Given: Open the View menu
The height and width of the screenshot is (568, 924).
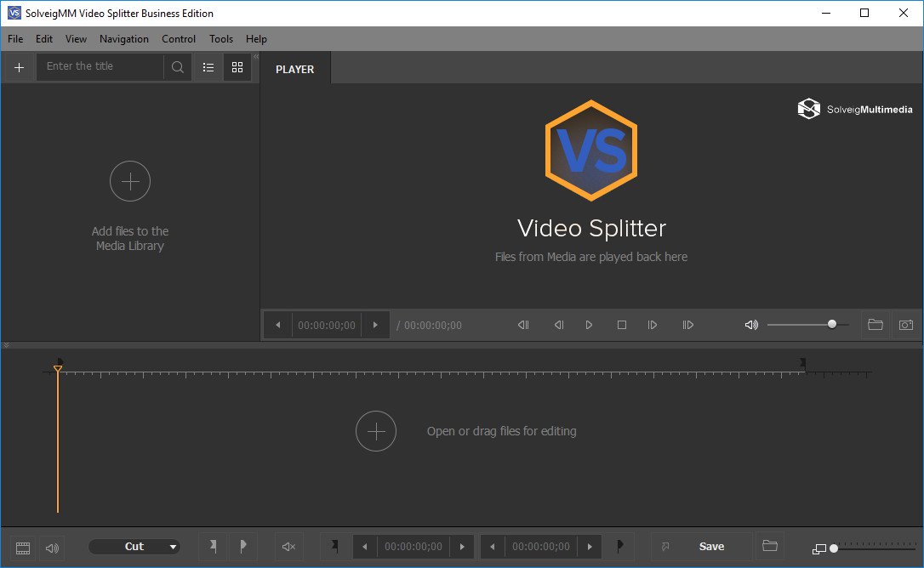Looking at the screenshot, I should click(x=76, y=39).
